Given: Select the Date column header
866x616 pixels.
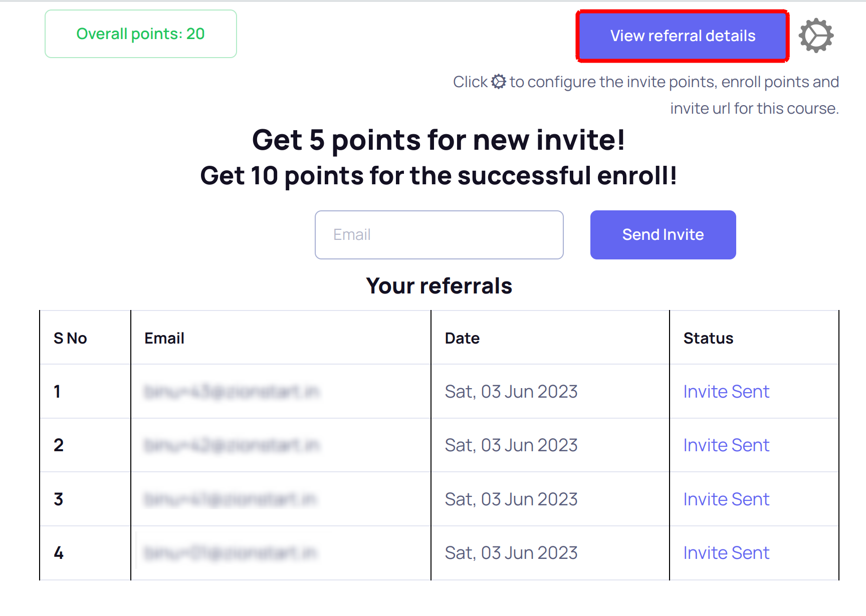Looking at the screenshot, I should (462, 339).
